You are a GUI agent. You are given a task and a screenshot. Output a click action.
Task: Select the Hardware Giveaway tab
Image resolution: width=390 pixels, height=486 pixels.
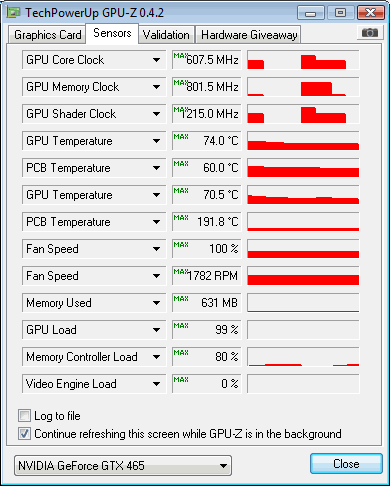[249, 35]
